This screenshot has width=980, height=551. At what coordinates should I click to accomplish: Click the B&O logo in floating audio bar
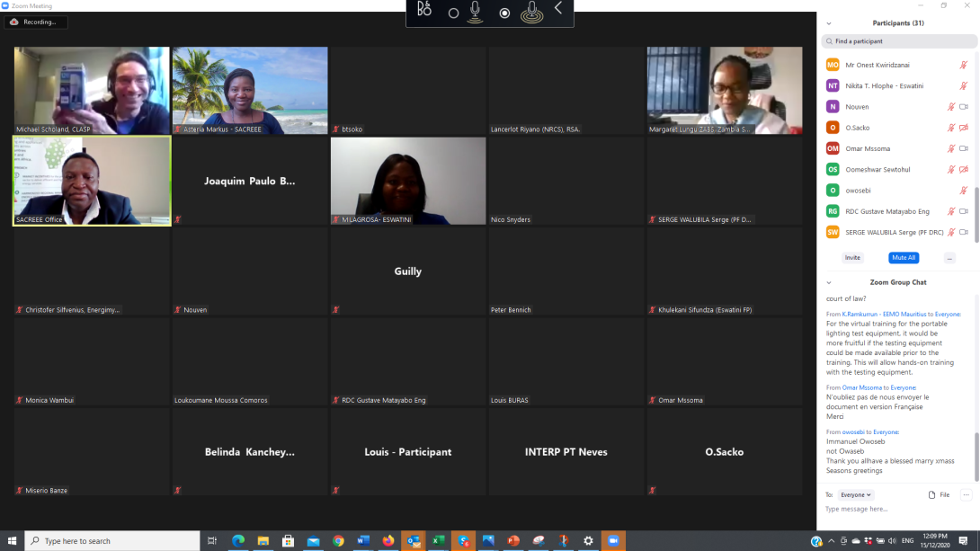424,9
